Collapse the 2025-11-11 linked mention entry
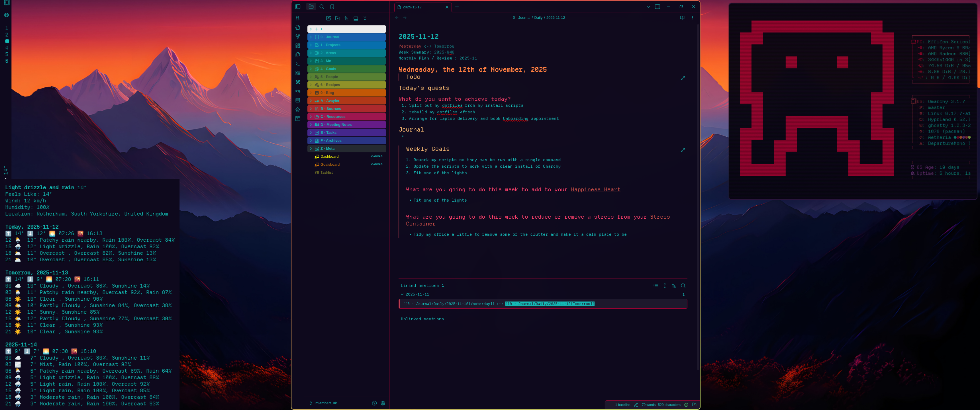 pyautogui.click(x=402, y=294)
